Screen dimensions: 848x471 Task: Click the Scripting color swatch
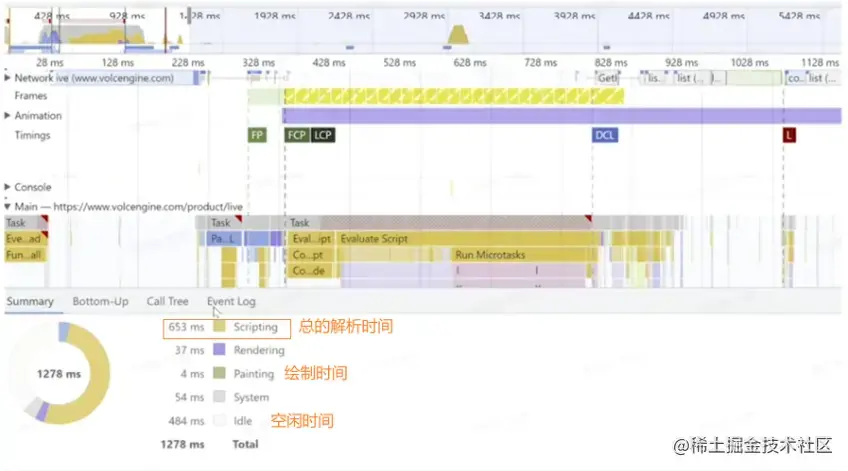pos(219,327)
